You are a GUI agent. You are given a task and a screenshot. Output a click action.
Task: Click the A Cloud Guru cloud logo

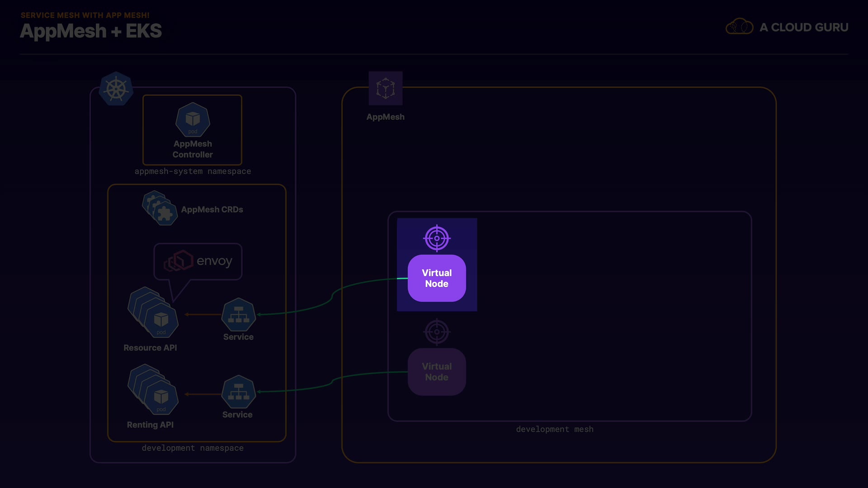(x=739, y=27)
